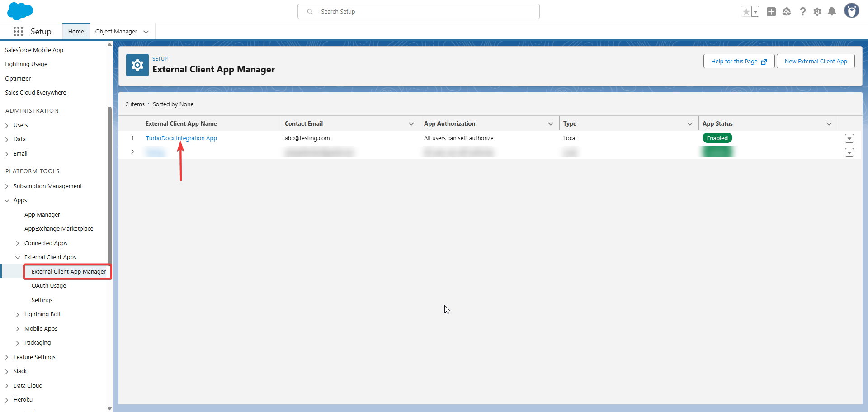Open the user profile avatar
Image resolution: width=868 pixels, height=412 pixels.
(852, 11)
